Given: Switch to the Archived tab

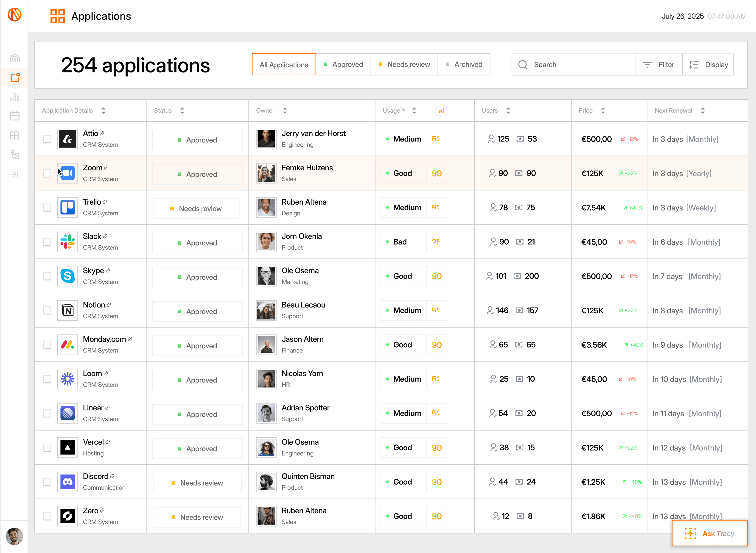Looking at the screenshot, I should pyautogui.click(x=464, y=64).
